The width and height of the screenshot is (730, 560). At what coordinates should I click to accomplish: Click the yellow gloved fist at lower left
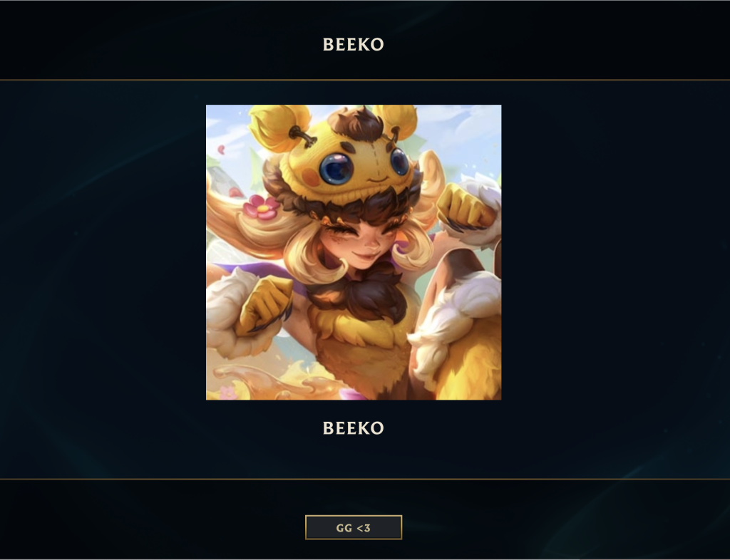pyautogui.click(x=264, y=305)
